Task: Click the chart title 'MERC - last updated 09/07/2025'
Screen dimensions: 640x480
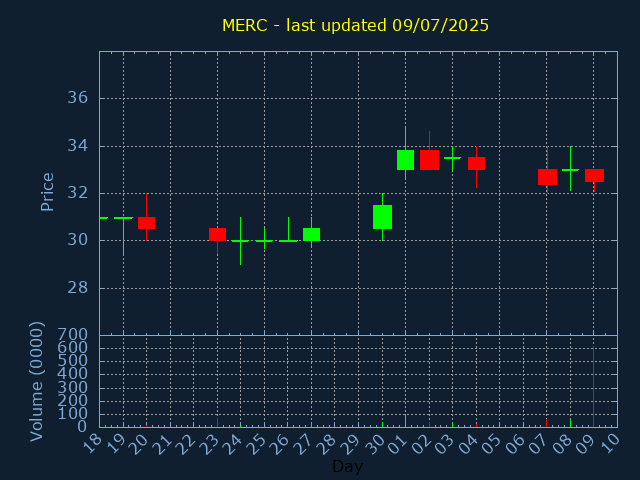Action: coord(356,25)
